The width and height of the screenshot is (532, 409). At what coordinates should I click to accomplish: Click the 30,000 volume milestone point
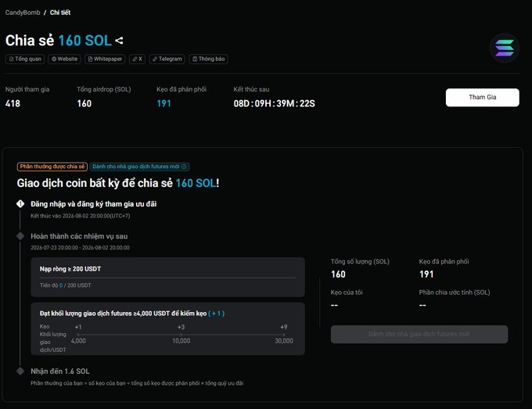(x=284, y=335)
